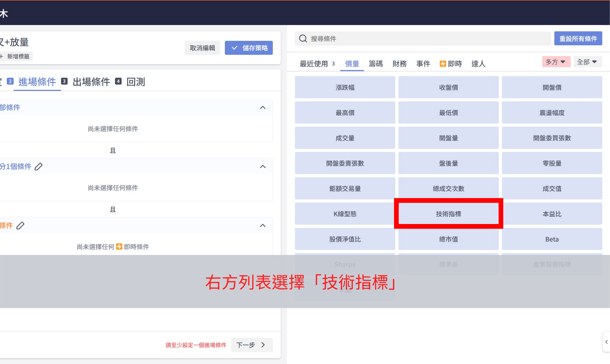Select the 技術指標 condition
Image resolution: width=610 pixels, height=364 pixels.
[x=448, y=214]
